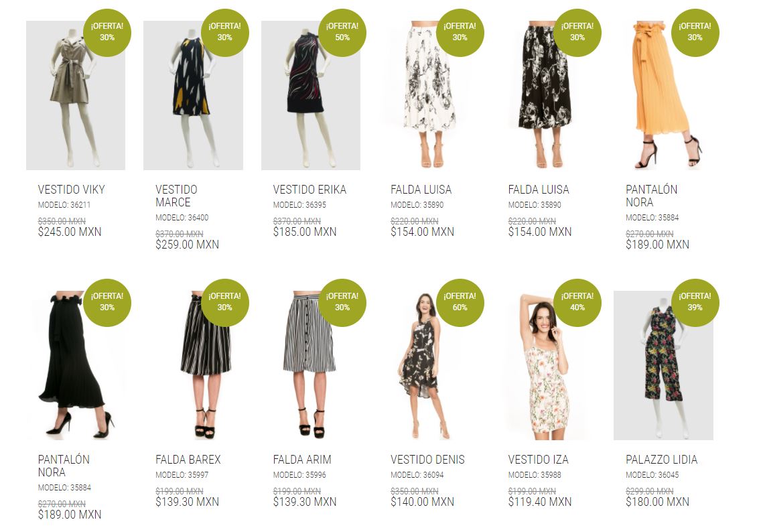Screen dimensions: 759x532
Task: View the black floral Falda Luisa photo
Action: click(546, 95)
